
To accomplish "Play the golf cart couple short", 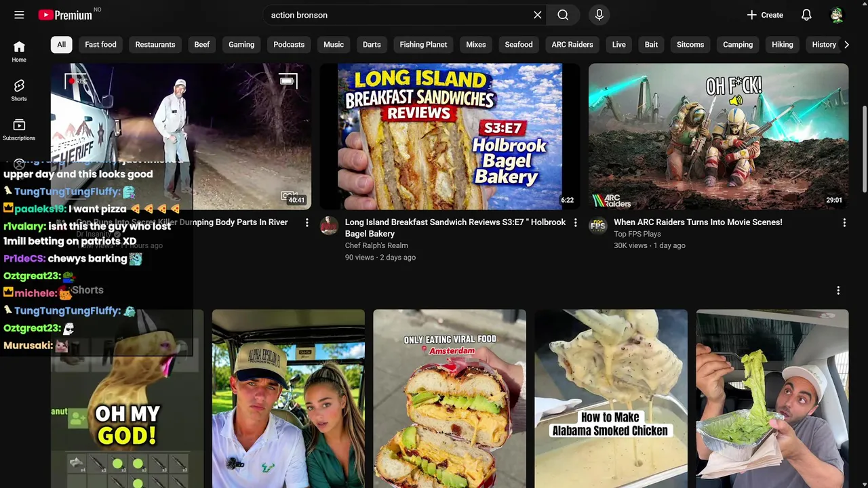I will tap(288, 399).
